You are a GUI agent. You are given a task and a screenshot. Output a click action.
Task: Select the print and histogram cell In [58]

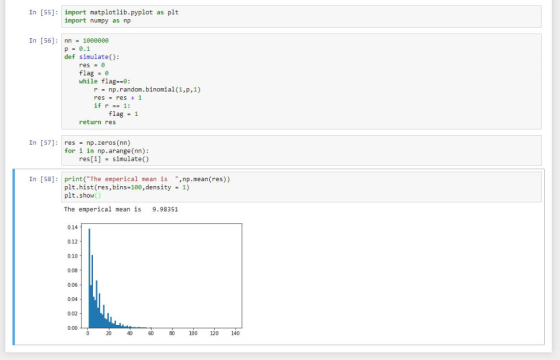[x=301, y=187]
